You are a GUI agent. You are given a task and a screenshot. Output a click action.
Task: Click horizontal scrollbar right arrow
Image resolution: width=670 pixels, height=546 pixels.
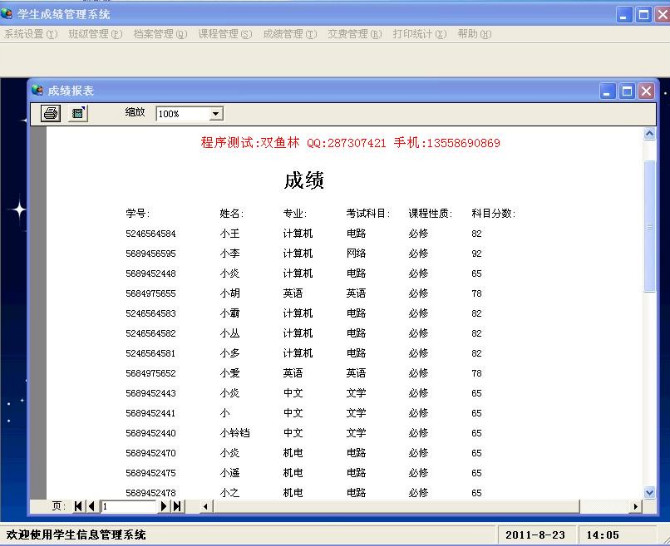[635, 507]
